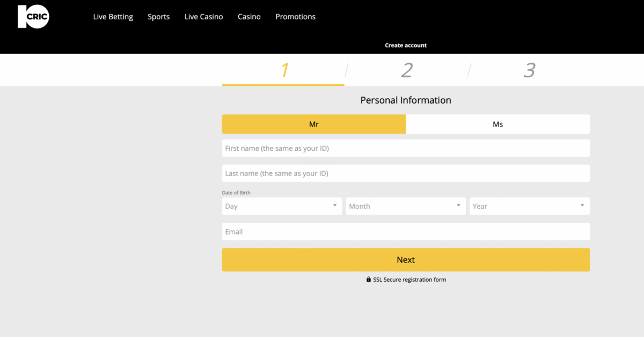Screen dimensions: 644x337
Task: Click the SSL Secure registration form text
Action: [409, 280]
